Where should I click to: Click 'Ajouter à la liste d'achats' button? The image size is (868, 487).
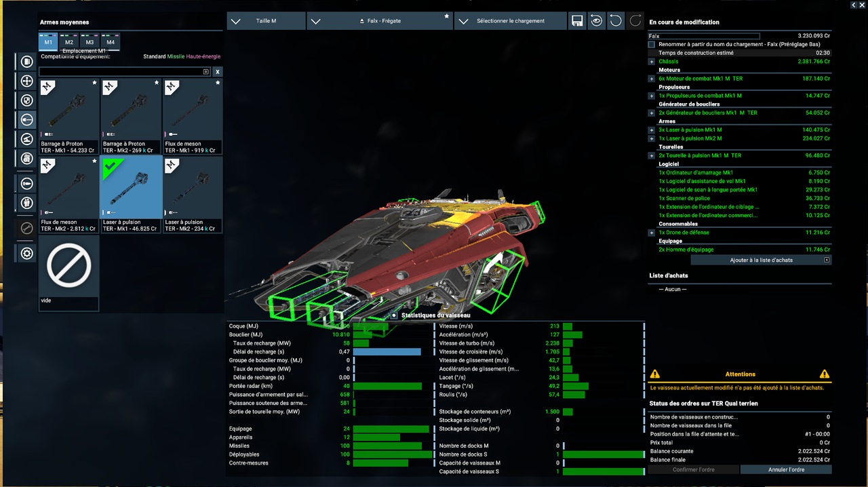[x=761, y=260]
